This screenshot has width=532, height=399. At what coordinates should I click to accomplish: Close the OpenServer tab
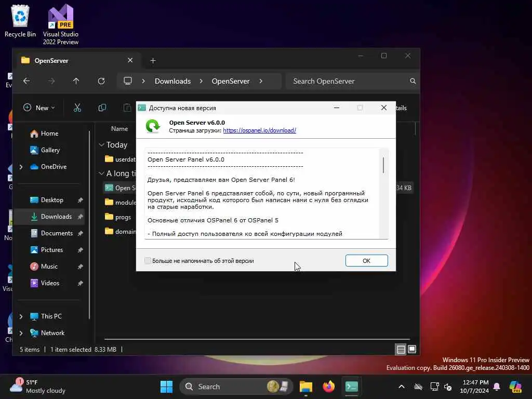tap(130, 60)
